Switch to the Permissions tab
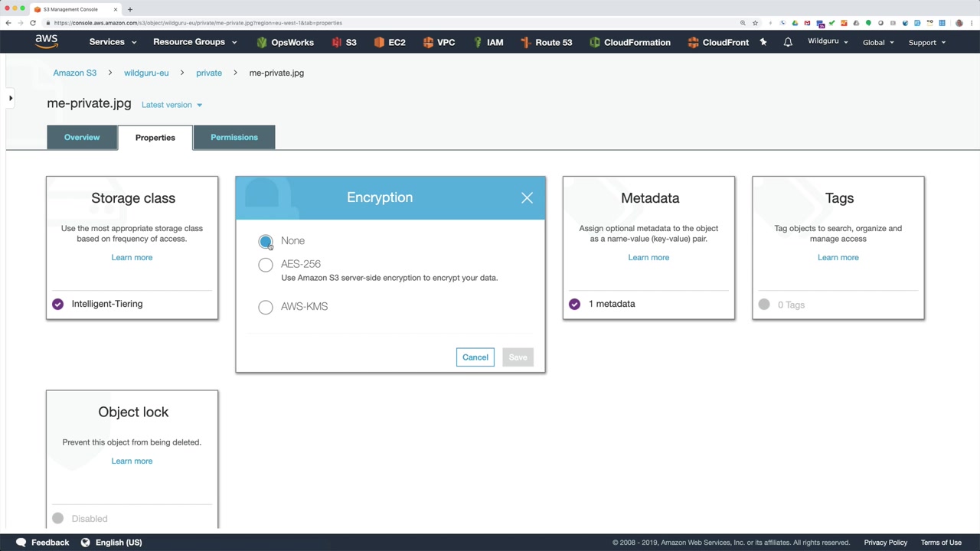This screenshot has width=980, height=551. point(234,138)
